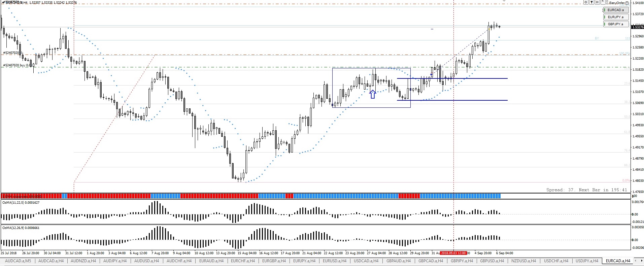Switch to the AUDCAD.a,M5 chart tab
Viewport: 644px width, 266px height.
(18, 261)
